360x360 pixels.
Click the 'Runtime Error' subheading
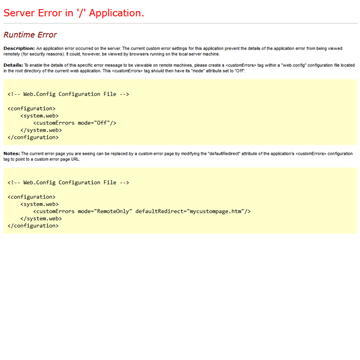tap(30, 35)
